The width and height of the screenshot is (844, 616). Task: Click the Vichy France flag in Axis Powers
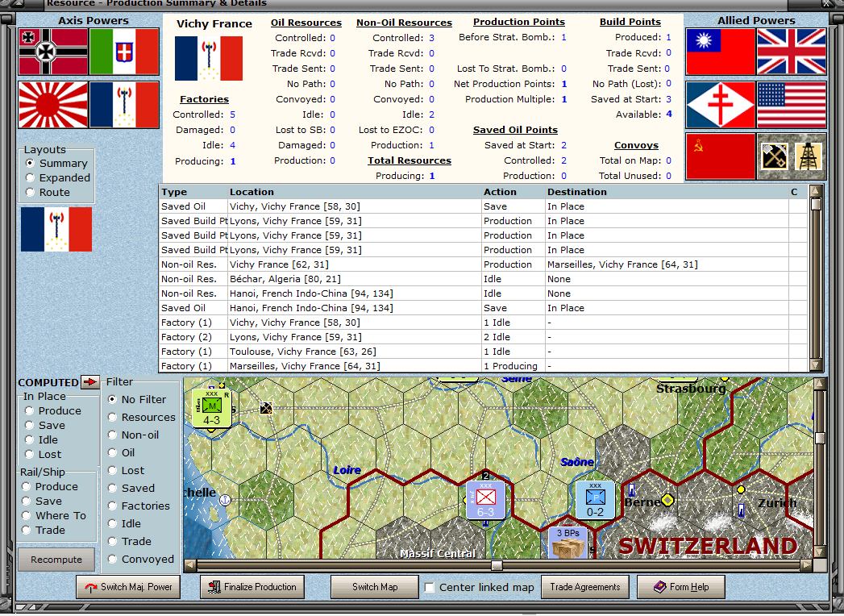point(125,106)
